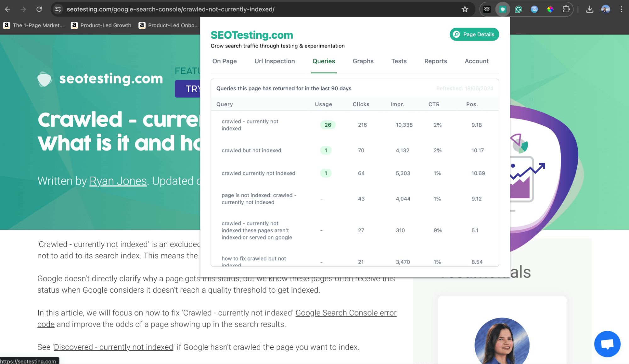This screenshot has height=364, width=629.
Task: Open the Account tab
Action: [x=476, y=61]
